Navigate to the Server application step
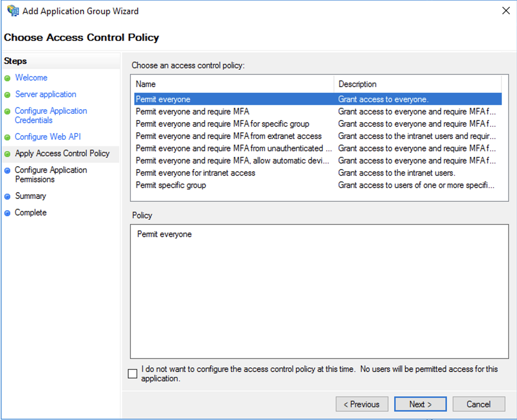This screenshot has height=420, width=517. pos(45,95)
